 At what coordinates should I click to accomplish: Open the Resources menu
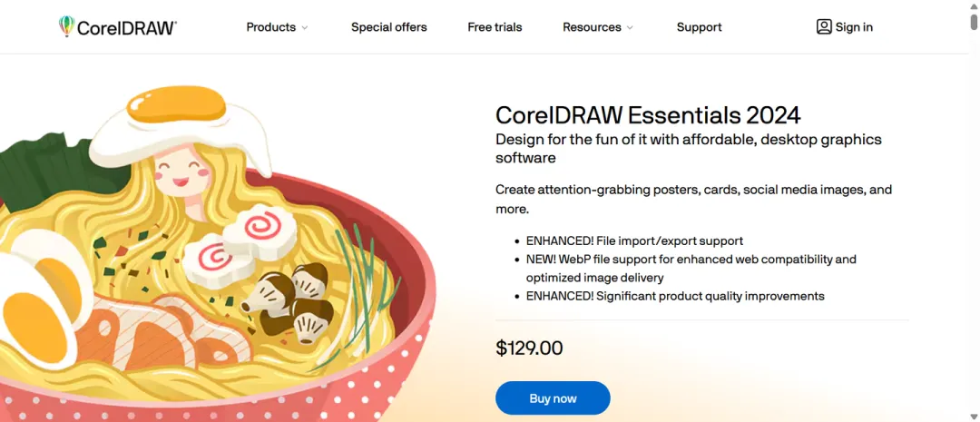click(592, 27)
